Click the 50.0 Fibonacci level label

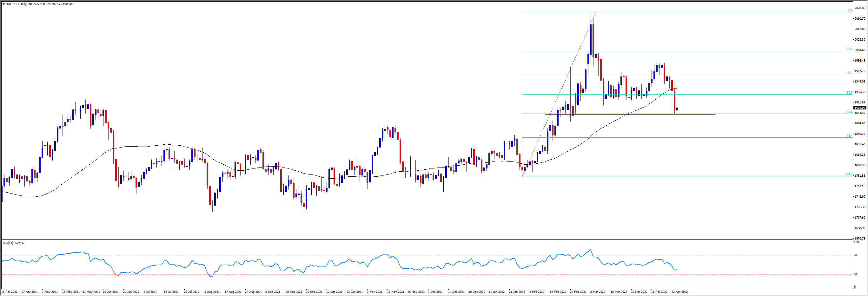pyautogui.click(x=850, y=93)
